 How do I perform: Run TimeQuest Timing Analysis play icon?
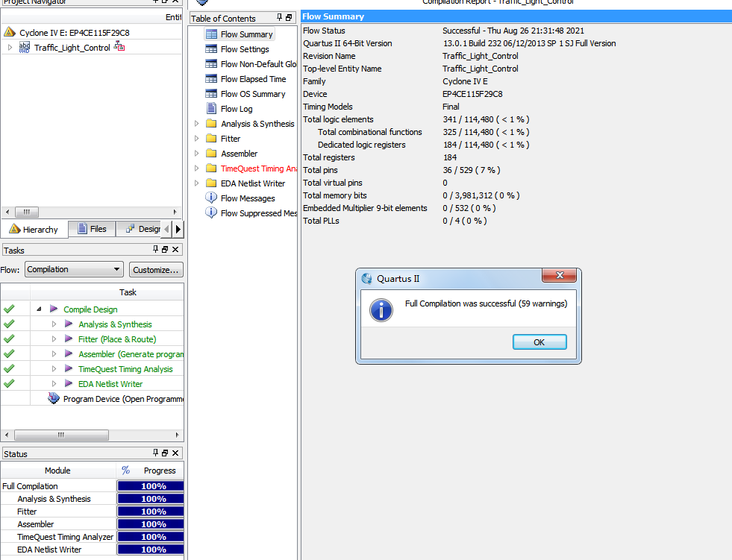click(69, 368)
